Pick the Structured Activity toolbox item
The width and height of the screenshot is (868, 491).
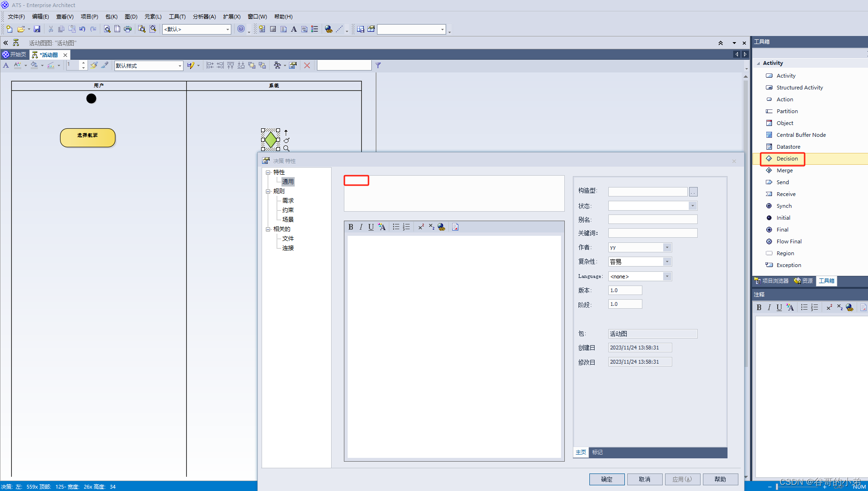[x=799, y=88]
